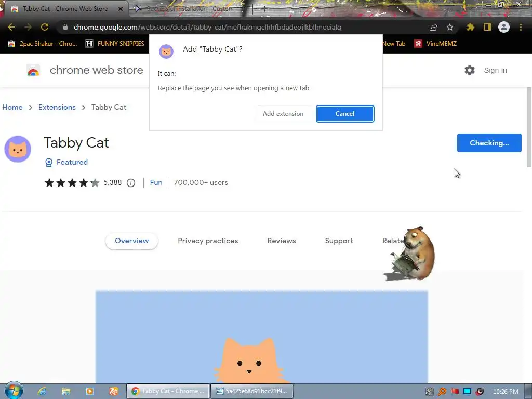
Task: Close the Tabby Cat browser tab
Action: pyautogui.click(x=121, y=9)
